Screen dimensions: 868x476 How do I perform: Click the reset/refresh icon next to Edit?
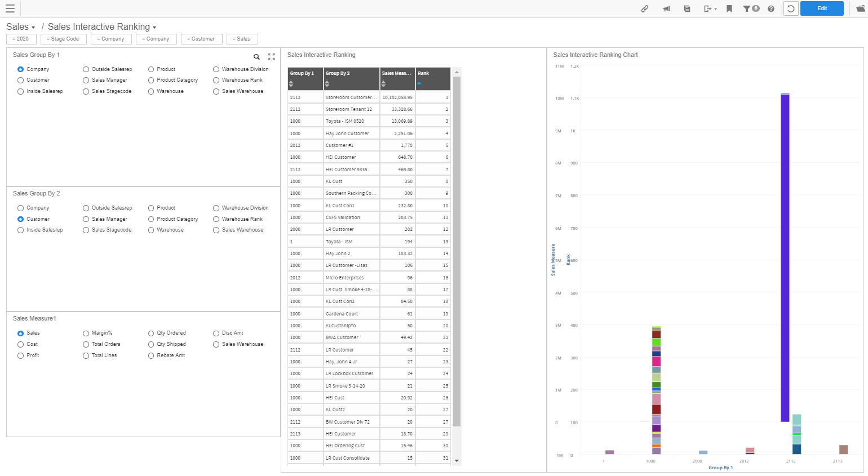point(790,8)
